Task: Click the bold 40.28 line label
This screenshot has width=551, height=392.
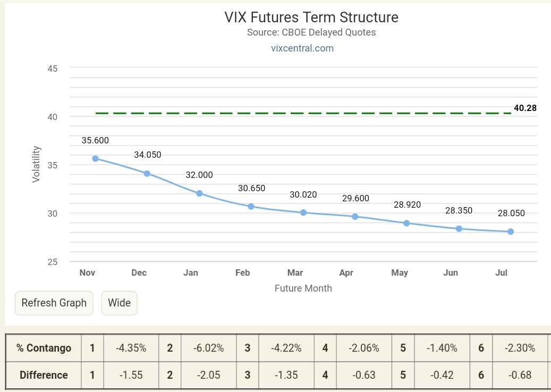Action: click(x=525, y=108)
